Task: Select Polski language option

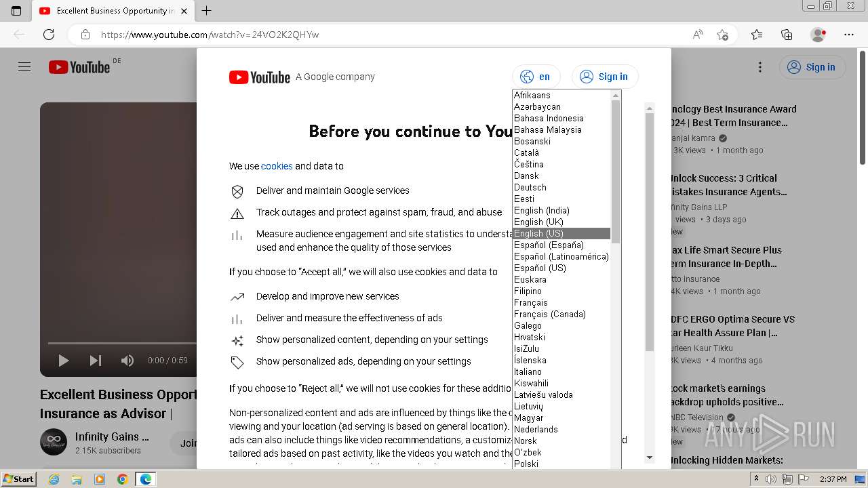Action: [x=561, y=464]
